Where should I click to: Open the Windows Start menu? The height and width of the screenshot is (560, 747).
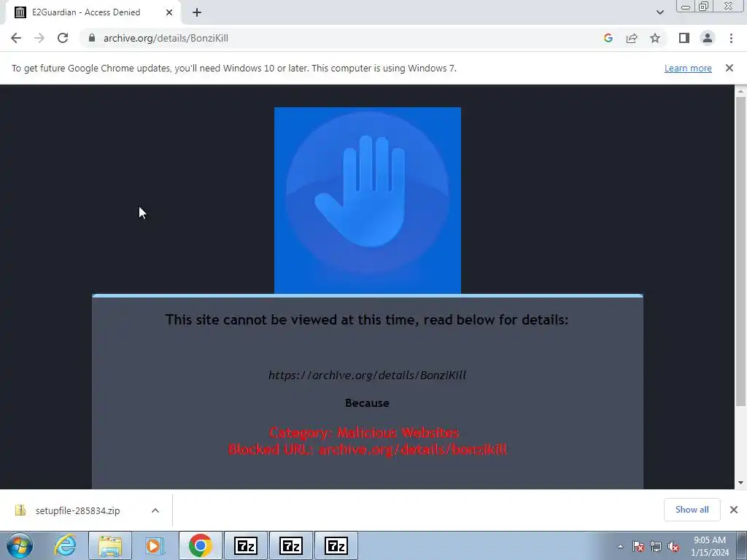[20, 545]
